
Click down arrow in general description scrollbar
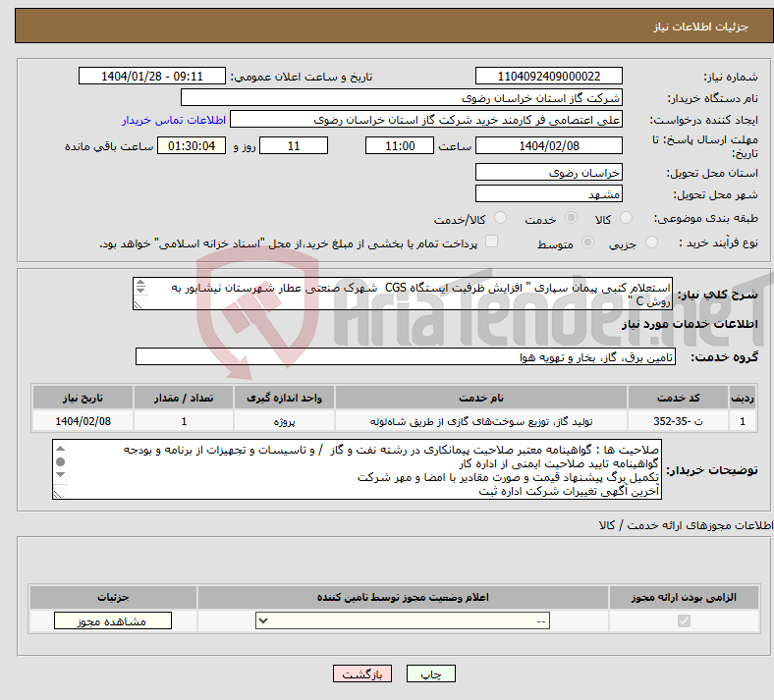140,289
